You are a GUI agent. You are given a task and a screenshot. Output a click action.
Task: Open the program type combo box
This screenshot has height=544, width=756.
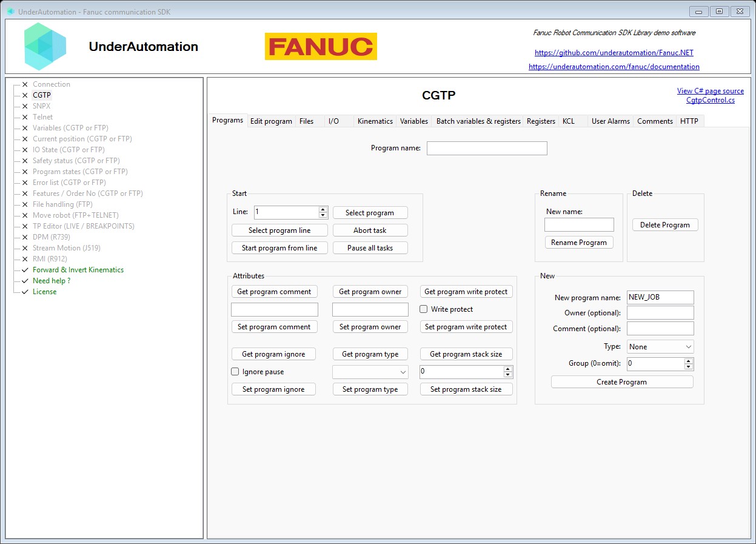click(x=370, y=372)
